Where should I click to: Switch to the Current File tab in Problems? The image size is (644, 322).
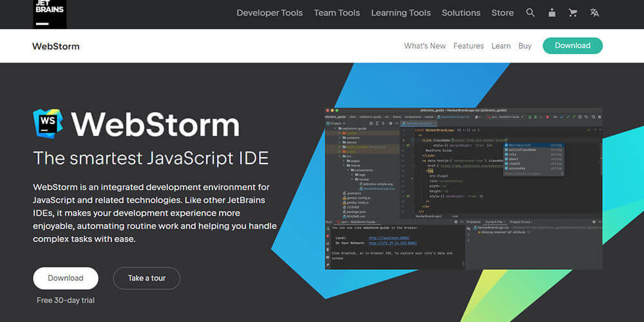(494, 222)
